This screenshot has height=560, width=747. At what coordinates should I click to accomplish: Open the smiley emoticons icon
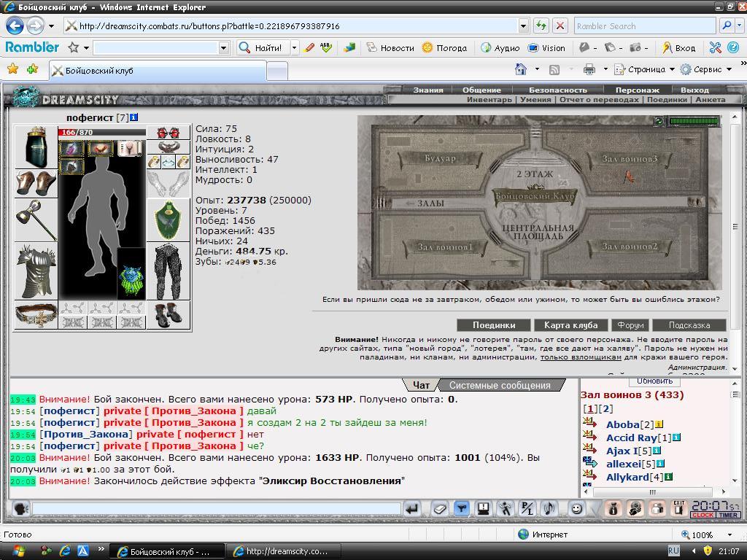577,509
